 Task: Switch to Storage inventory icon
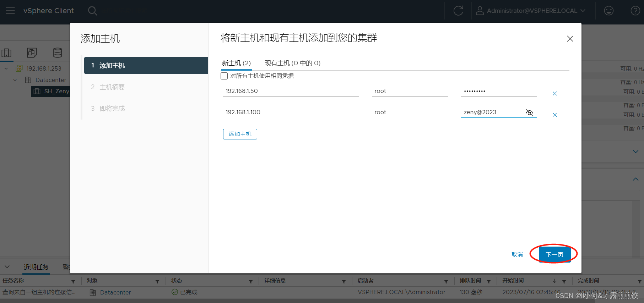(x=58, y=53)
